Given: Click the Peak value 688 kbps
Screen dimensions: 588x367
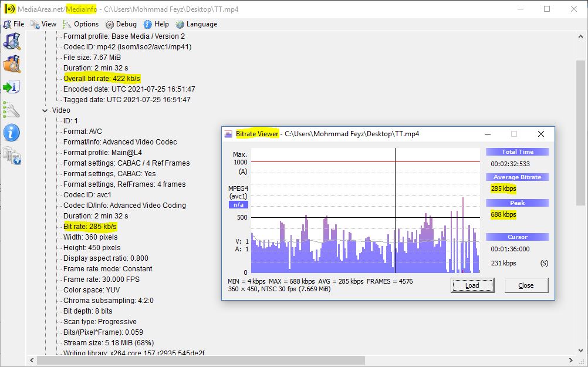Looking at the screenshot, I should 503,214.
